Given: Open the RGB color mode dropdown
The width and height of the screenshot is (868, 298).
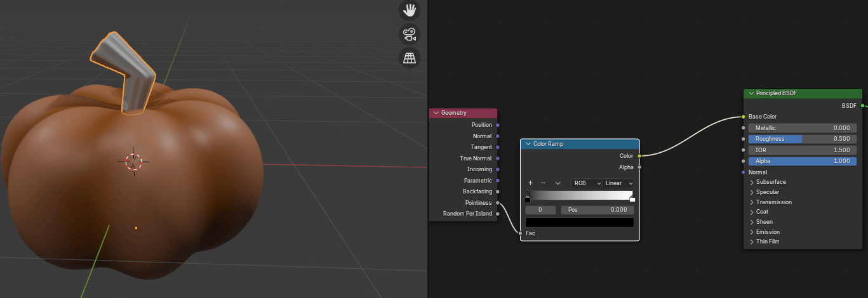Looking at the screenshot, I should point(586,183).
